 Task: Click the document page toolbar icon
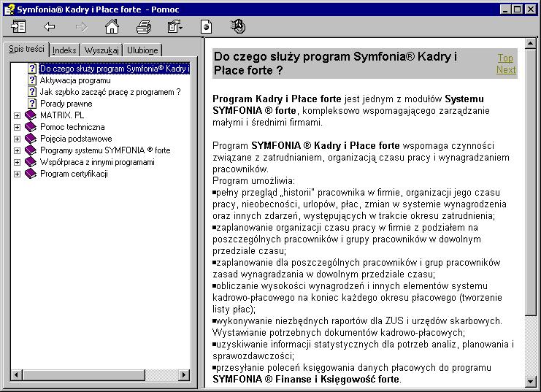[x=207, y=26]
